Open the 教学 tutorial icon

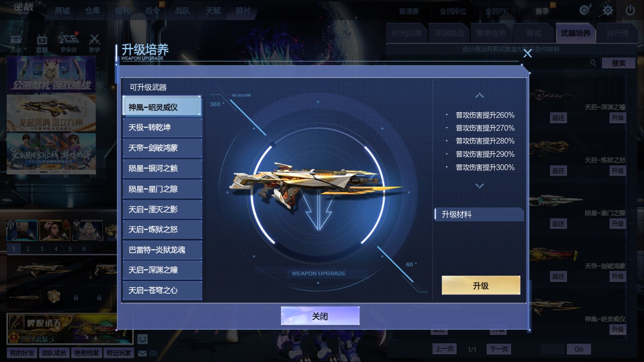pos(95,43)
